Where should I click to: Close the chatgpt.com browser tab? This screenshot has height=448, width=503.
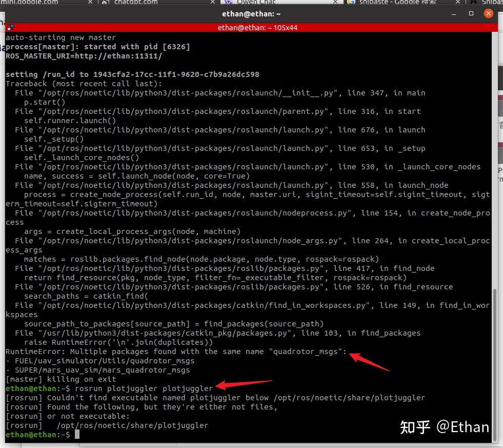click(x=213, y=2)
